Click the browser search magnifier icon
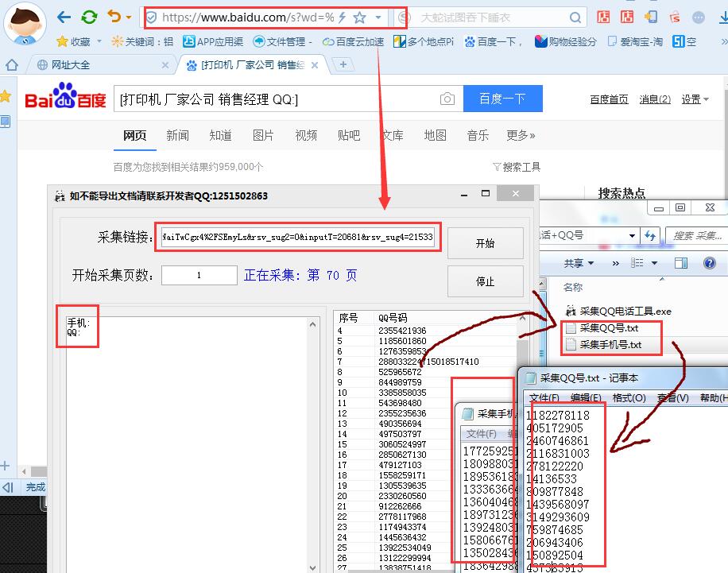 (575, 17)
